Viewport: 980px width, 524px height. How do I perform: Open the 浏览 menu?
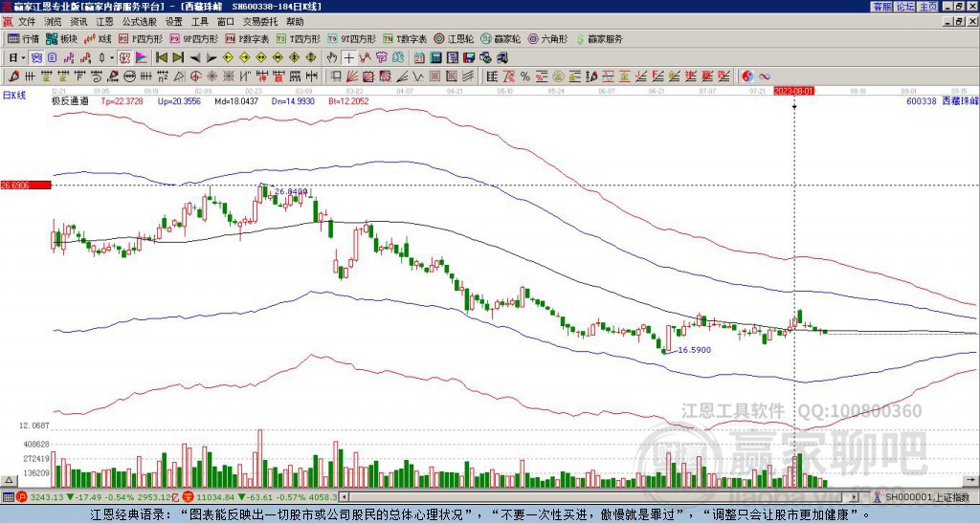(54, 22)
